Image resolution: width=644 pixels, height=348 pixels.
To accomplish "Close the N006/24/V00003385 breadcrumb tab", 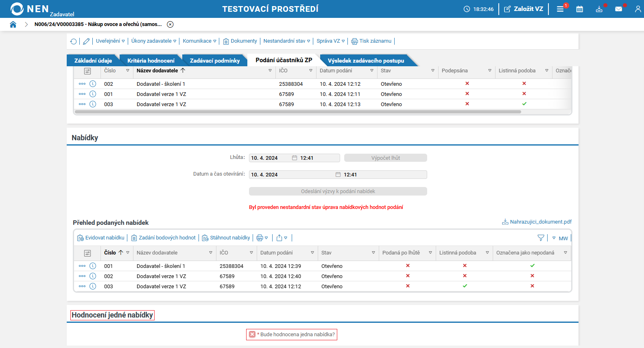I will point(170,24).
